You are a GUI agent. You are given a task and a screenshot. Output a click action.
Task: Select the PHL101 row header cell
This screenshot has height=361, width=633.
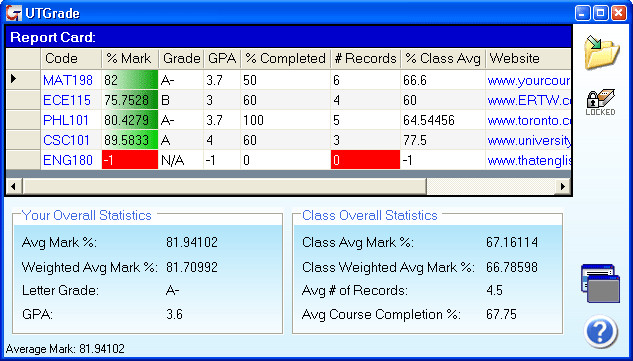pyautogui.click(x=23, y=120)
